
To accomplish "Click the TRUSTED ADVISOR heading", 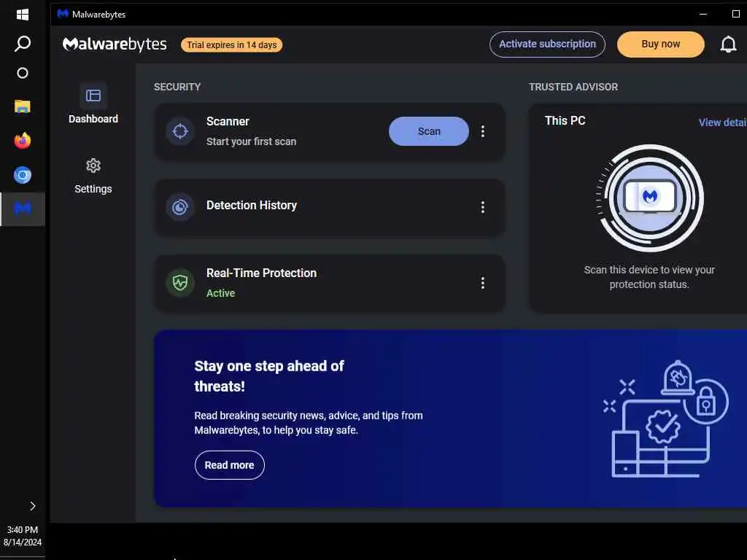I will pyautogui.click(x=573, y=87).
